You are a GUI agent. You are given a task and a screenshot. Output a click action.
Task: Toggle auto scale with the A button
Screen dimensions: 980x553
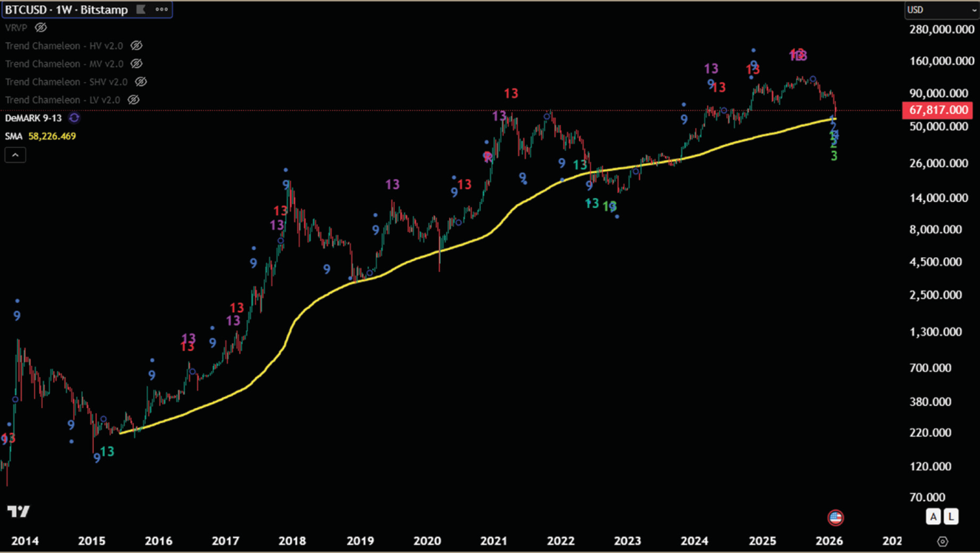[933, 517]
